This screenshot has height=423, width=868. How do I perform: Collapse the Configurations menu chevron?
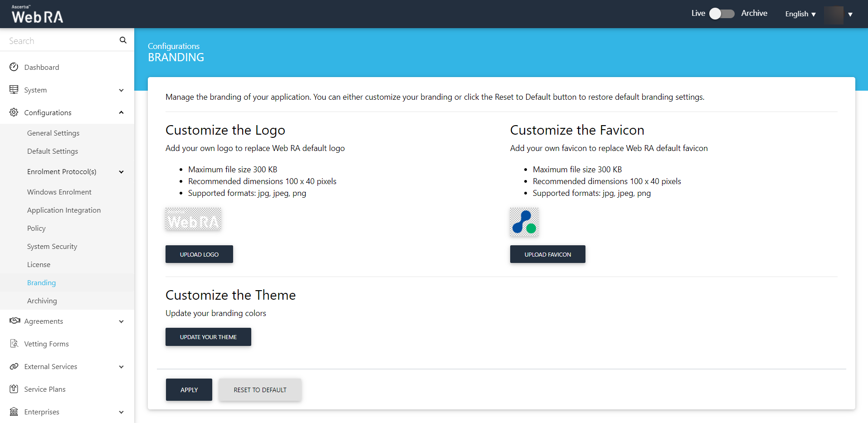121,112
